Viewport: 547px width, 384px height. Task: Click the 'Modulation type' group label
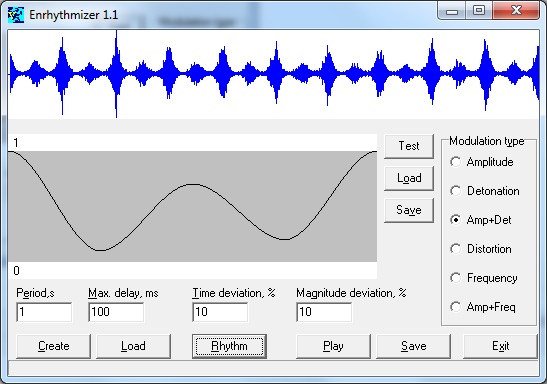click(x=487, y=141)
